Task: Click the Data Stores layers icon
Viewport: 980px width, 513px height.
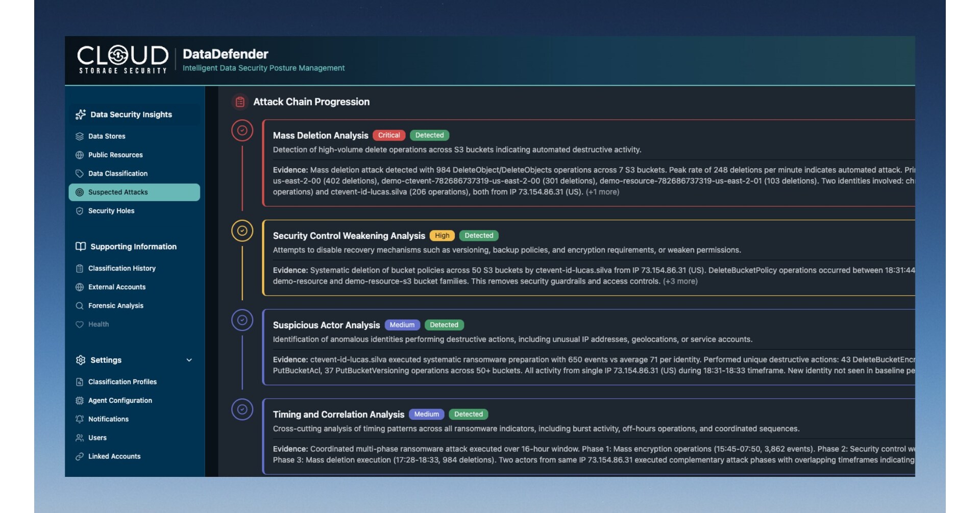Action: click(x=80, y=136)
